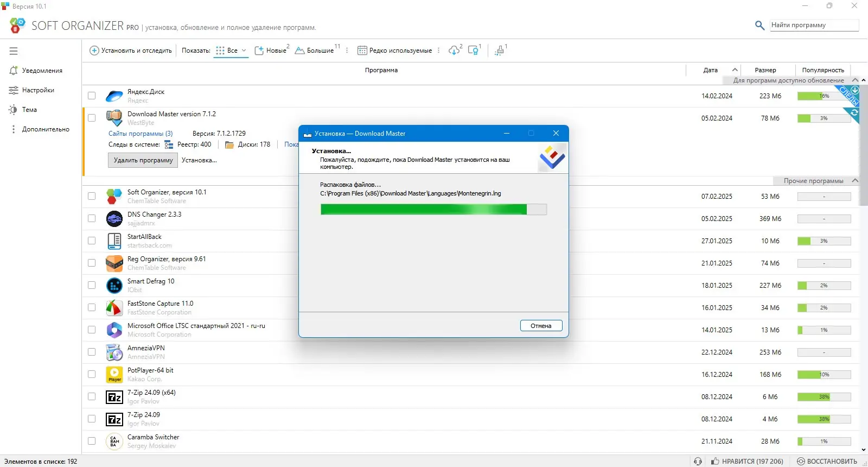Check the PotPlayer-64 bit checkbox
Screen dimensions: 868x467
point(92,374)
